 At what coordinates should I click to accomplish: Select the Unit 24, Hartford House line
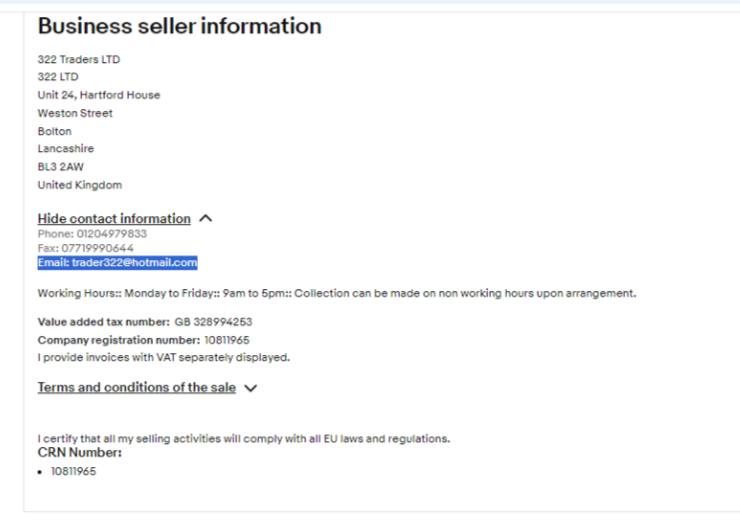pyautogui.click(x=99, y=95)
